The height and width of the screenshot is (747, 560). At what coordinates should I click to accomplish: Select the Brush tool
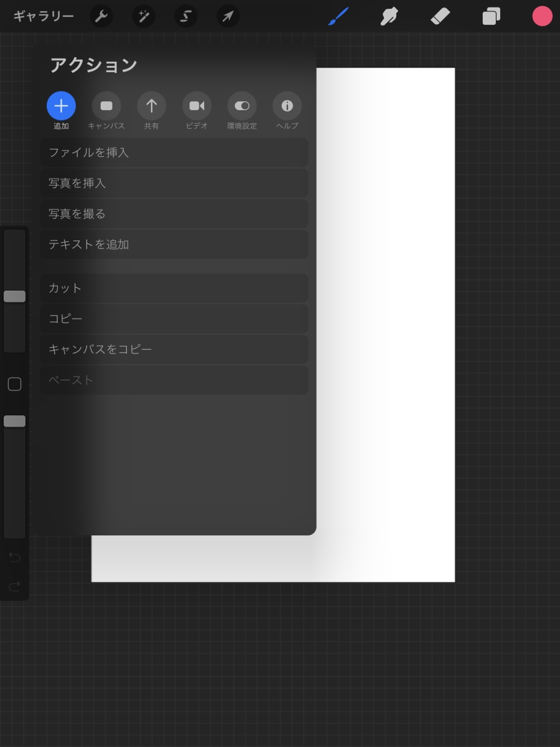pyautogui.click(x=338, y=17)
